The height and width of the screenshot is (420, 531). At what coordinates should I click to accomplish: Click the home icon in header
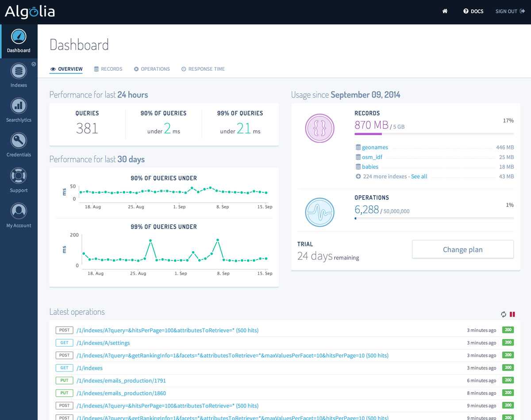click(x=445, y=11)
